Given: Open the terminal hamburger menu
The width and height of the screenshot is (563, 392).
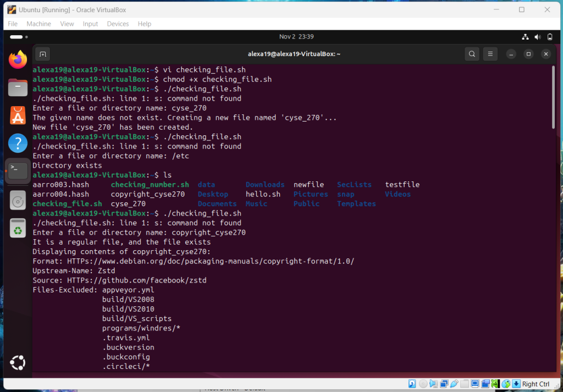Looking at the screenshot, I should point(489,54).
